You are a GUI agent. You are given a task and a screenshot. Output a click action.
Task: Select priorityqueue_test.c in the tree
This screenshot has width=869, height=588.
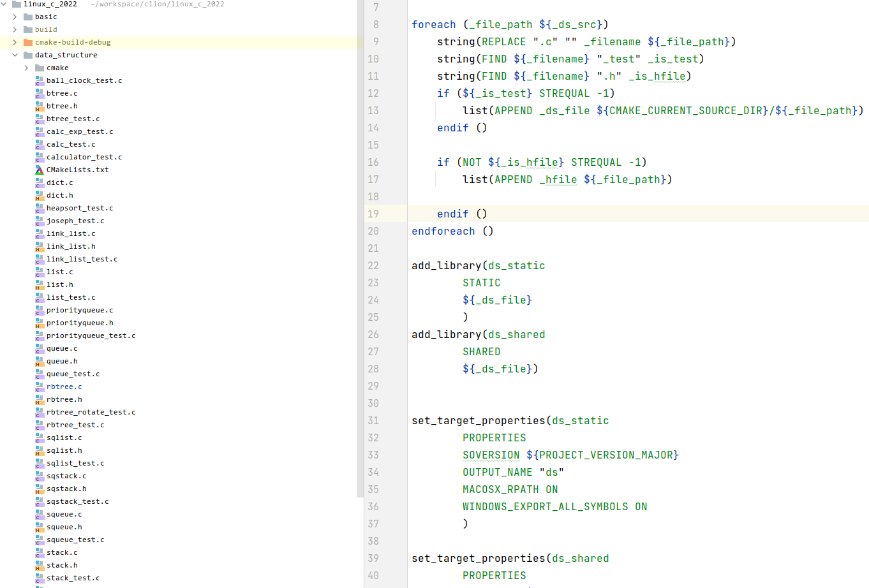[91, 335]
